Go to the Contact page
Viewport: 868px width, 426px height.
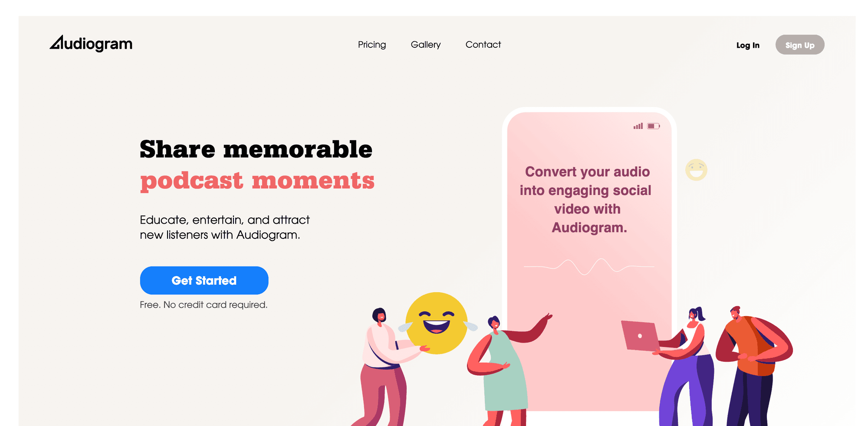coord(483,44)
